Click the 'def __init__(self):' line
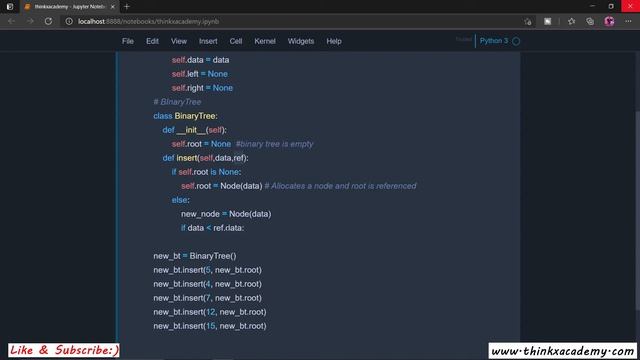This screenshot has height=360, width=640. click(x=194, y=130)
